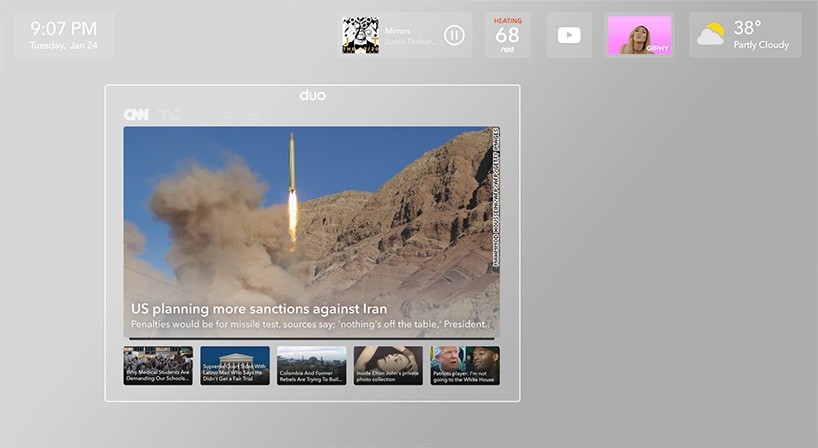Pause the song Mirrors
Image resolution: width=818 pixels, height=448 pixels.
click(454, 35)
